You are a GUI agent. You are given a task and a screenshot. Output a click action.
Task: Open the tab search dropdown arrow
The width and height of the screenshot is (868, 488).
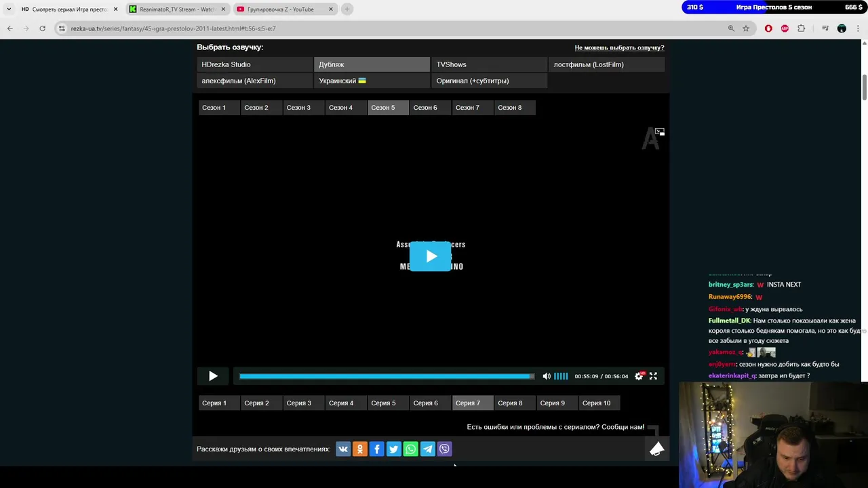click(x=9, y=9)
